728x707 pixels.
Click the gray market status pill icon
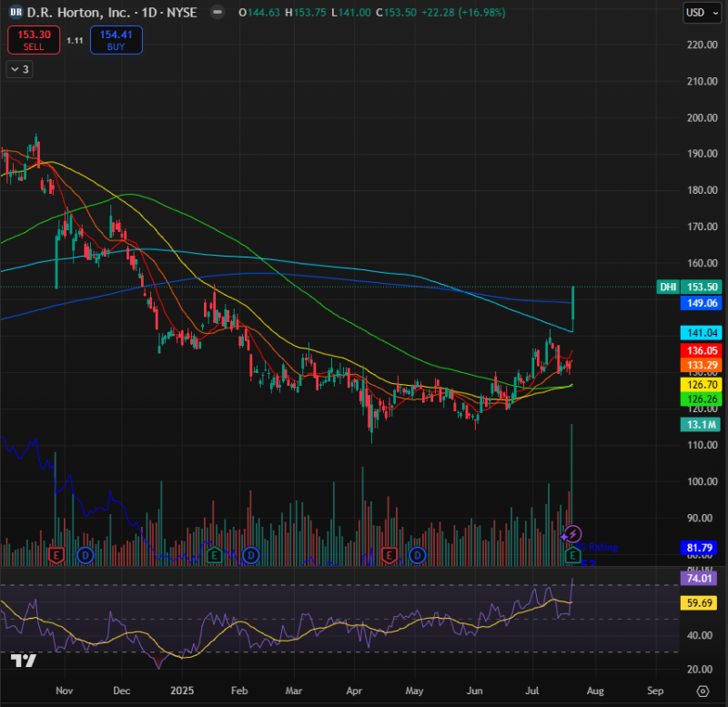point(216,13)
